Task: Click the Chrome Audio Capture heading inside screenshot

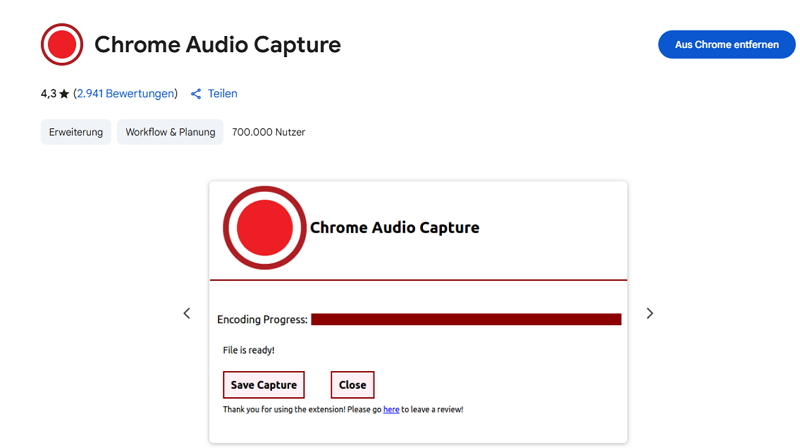Action: coord(394,228)
